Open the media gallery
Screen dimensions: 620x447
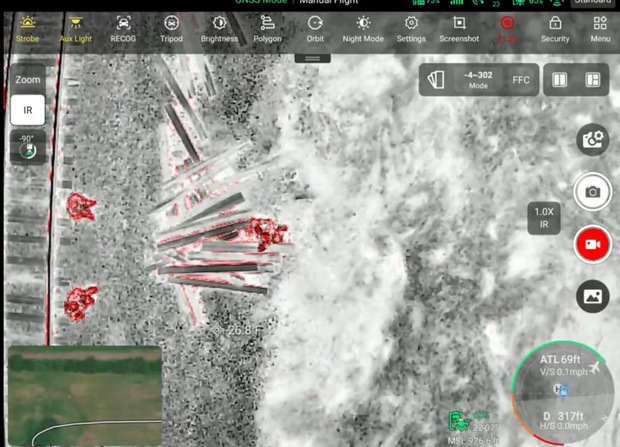click(592, 296)
